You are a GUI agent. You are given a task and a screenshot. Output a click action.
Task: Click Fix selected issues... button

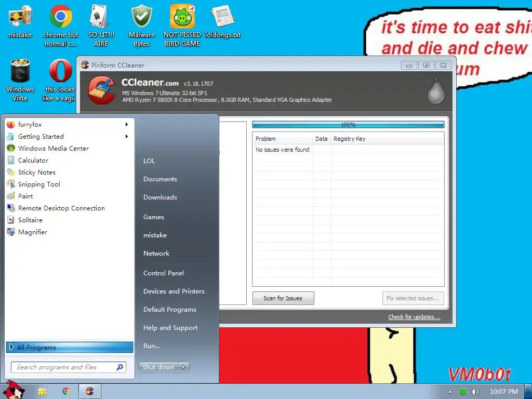413,298
